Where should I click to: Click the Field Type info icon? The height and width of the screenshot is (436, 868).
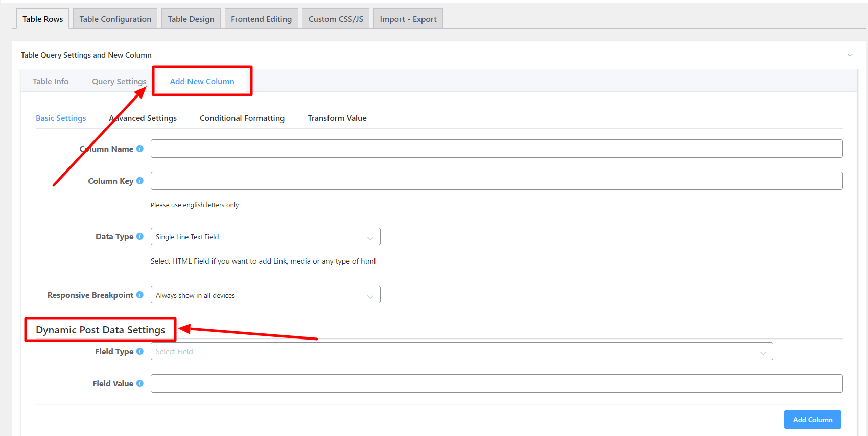(x=140, y=351)
